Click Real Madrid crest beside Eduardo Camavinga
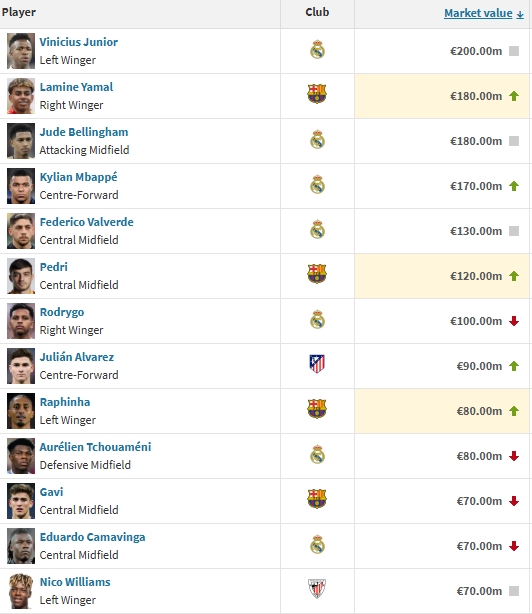The height and width of the screenshot is (614, 532). click(317, 544)
